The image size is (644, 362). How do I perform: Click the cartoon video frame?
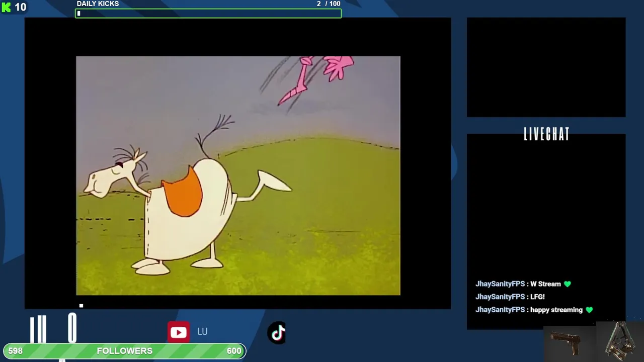click(238, 175)
